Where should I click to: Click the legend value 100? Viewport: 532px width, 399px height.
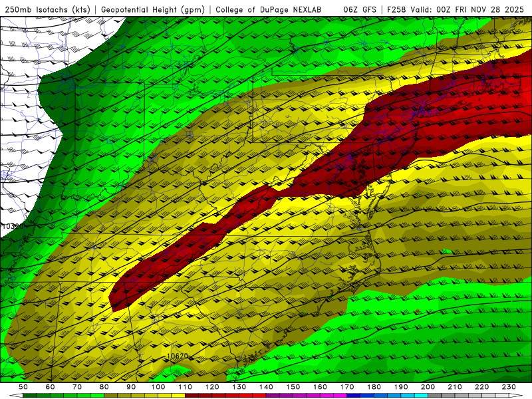[158, 387]
